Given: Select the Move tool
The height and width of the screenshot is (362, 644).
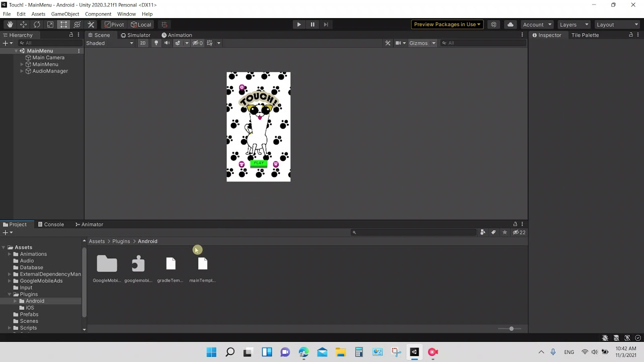Looking at the screenshot, I should click(x=23, y=24).
